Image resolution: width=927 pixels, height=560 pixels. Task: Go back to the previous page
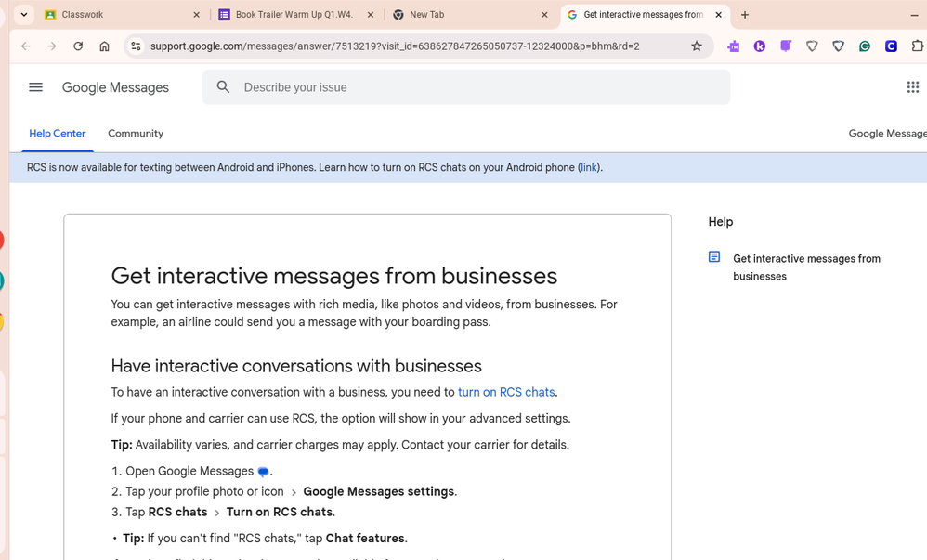point(25,46)
